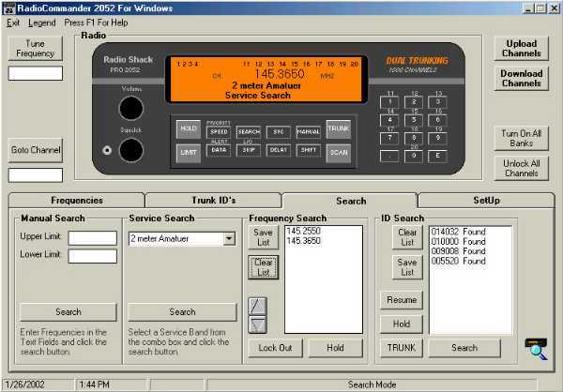The height and width of the screenshot is (392, 563).
Task: Click the HOLD key on the radio panel
Action: pyautogui.click(x=189, y=129)
